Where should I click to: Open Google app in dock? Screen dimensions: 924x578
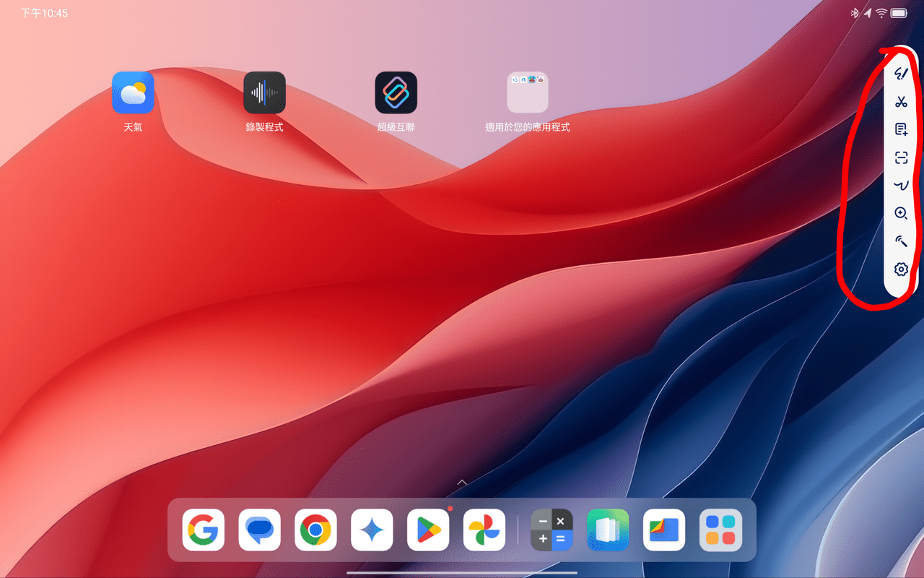pos(203,530)
